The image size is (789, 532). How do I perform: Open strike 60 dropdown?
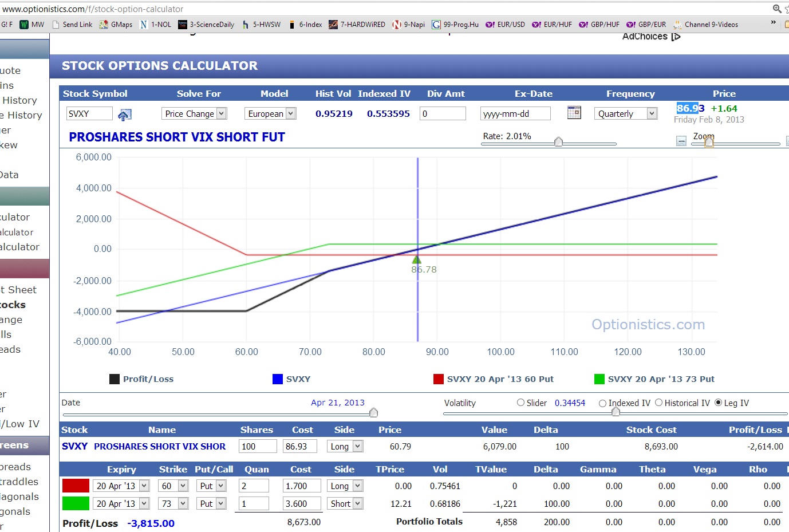pyautogui.click(x=173, y=486)
